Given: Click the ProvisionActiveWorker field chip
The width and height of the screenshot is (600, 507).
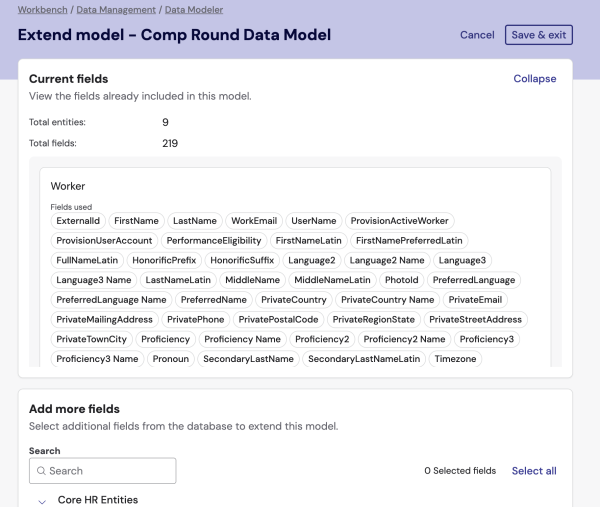Looking at the screenshot, I should tap(400, 221).
